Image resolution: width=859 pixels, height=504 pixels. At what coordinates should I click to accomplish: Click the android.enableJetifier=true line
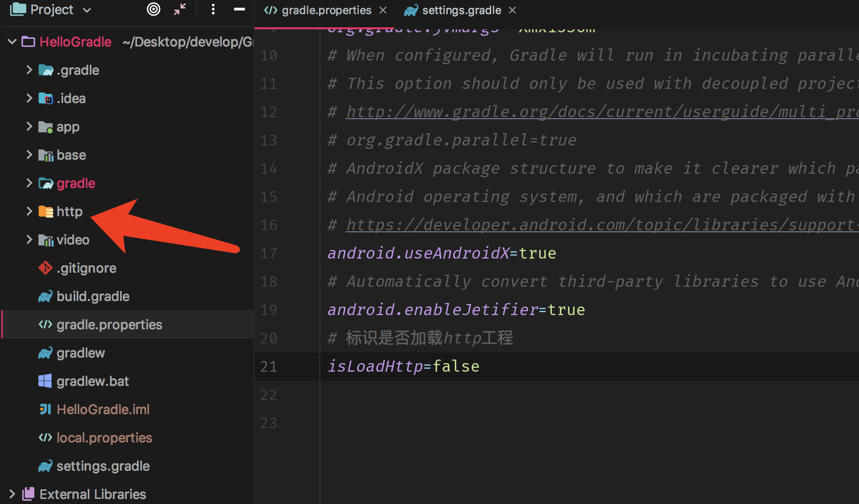tap(456, 310)
